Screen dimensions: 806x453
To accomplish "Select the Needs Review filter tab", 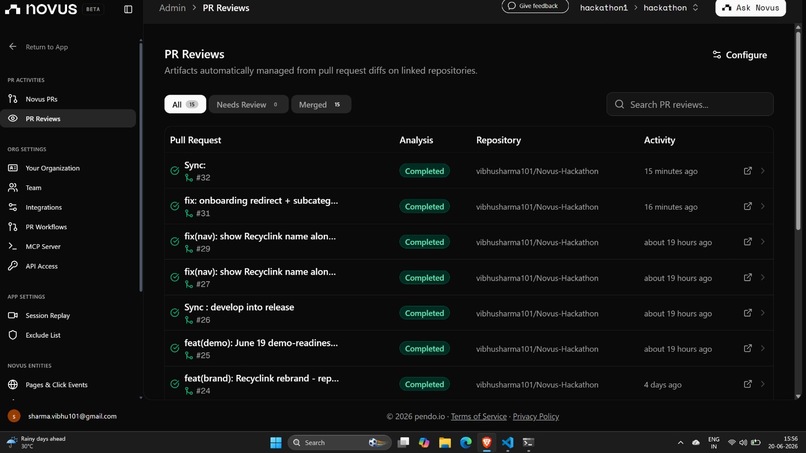I will [248, 104].
